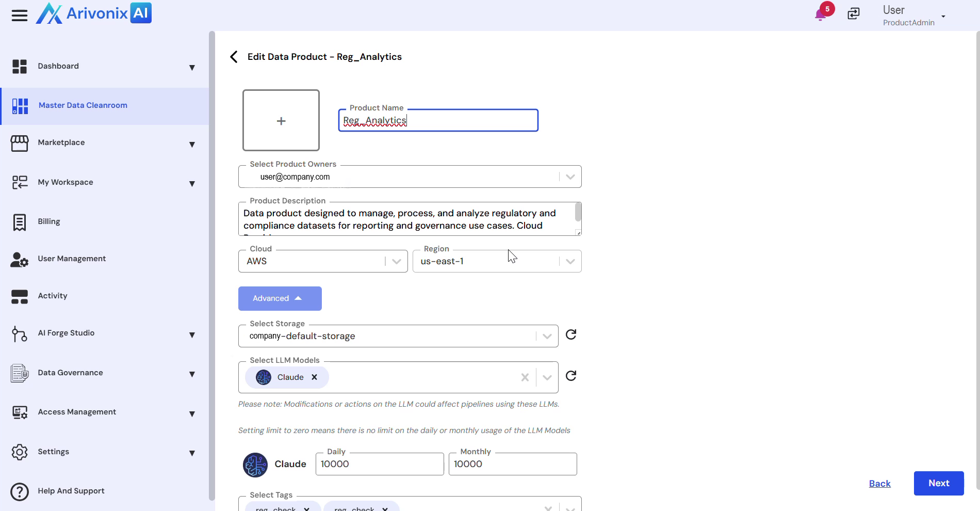Click the Daily limit input for Claude
The height and width of the screenshot is (511, 980).
[x=379, y=464]
